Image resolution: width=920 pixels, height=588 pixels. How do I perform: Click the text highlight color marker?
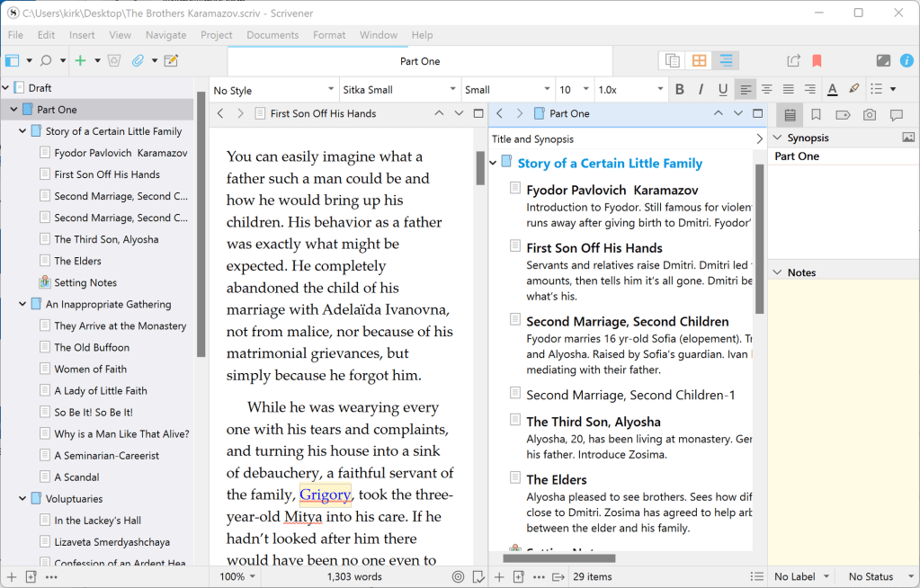pyautogui.click(x=853, y=89)
